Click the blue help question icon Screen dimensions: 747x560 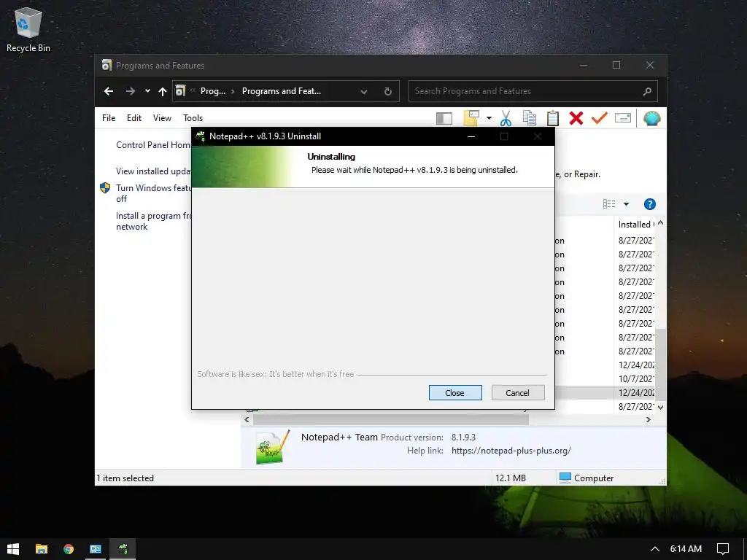[x=649, y=204]
